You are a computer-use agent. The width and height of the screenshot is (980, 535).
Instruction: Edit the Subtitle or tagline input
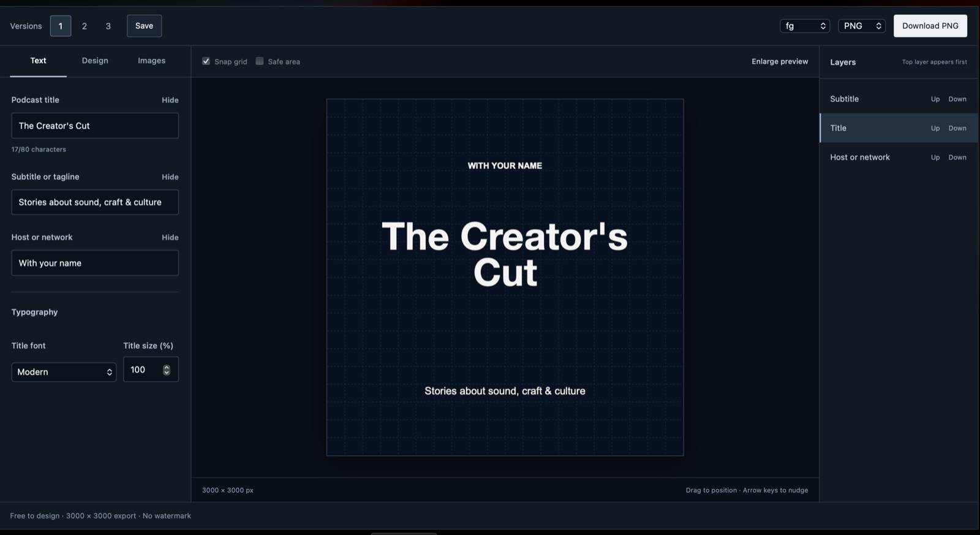click(95, 202)
